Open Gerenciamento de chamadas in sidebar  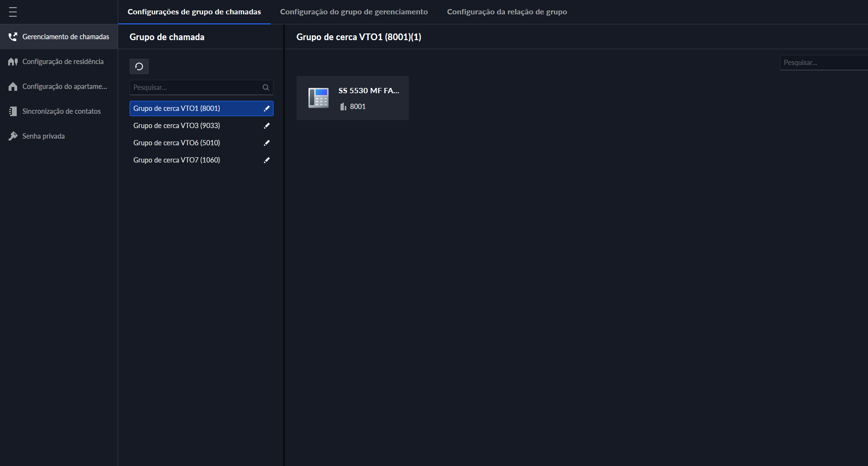click(66, 37)
